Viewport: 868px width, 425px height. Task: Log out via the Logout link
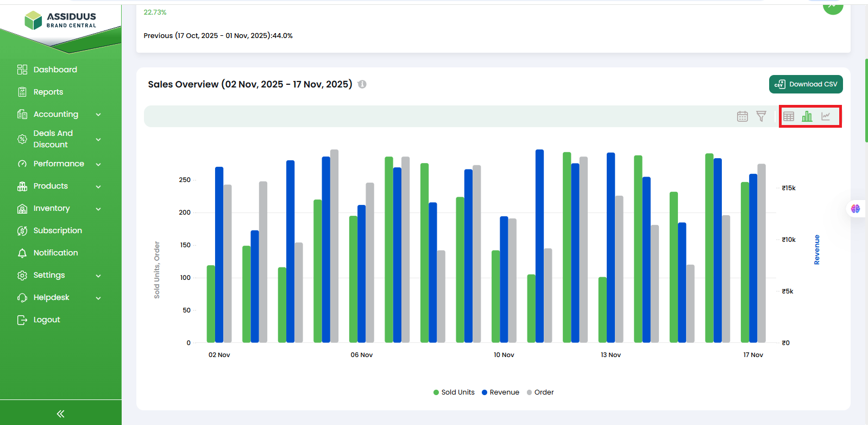tap(46, 320)
